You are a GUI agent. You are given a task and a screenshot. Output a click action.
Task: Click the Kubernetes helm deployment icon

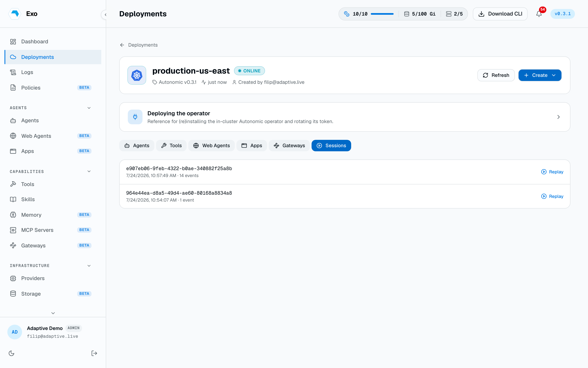click(137, 75)
